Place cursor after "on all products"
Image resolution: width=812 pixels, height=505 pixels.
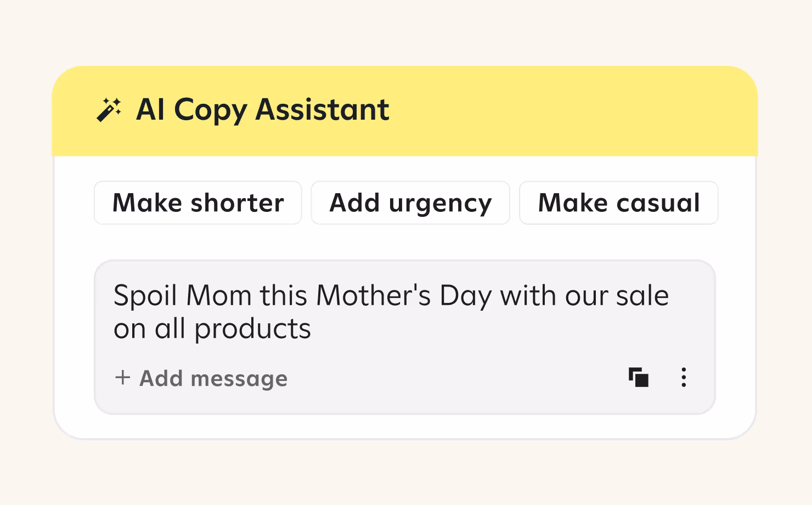(x=312, y=329)
